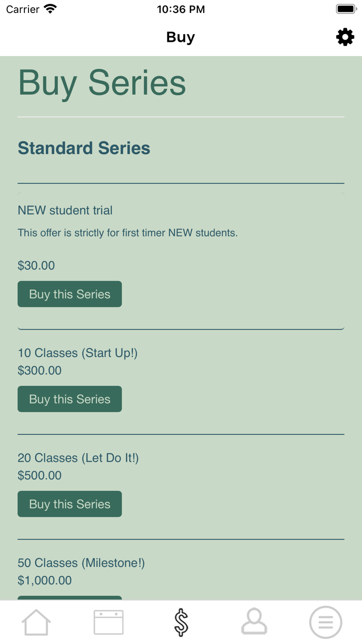Tap the "Buy" navigation bar title
362x644 pixels.
(180, 37)
